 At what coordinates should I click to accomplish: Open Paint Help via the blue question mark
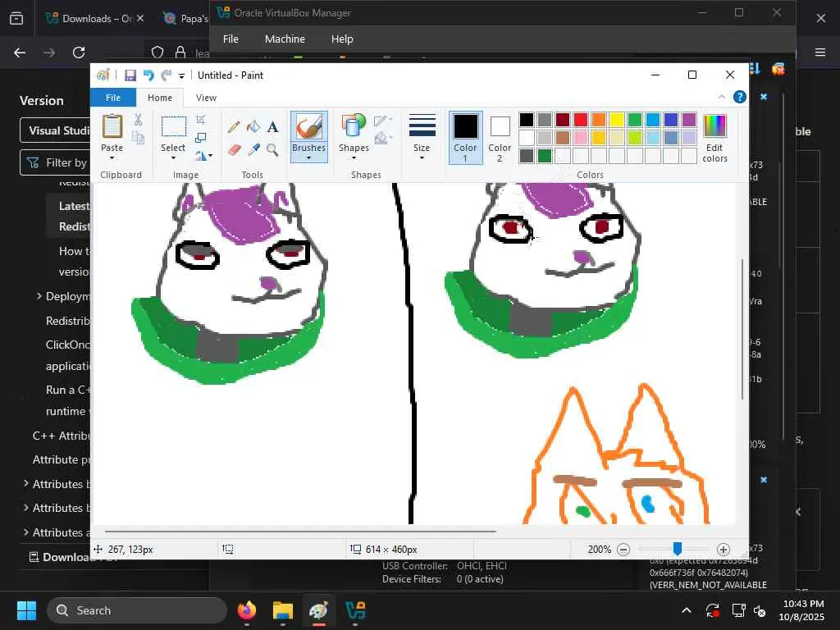740,97
